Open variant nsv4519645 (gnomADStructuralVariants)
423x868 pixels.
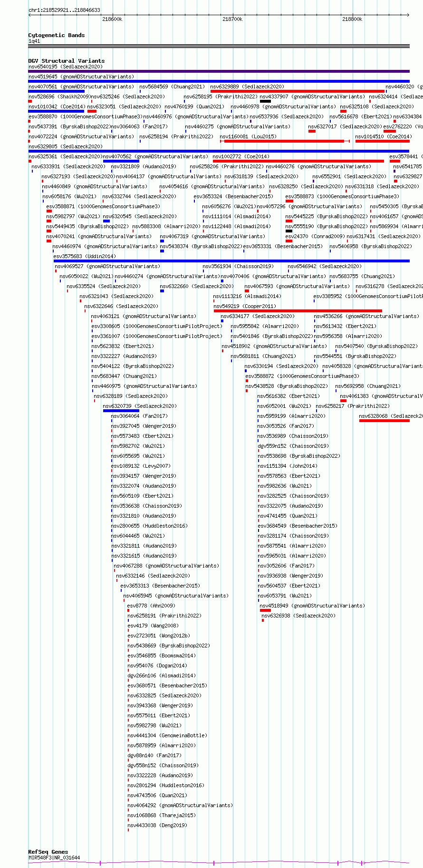point(81,77)
